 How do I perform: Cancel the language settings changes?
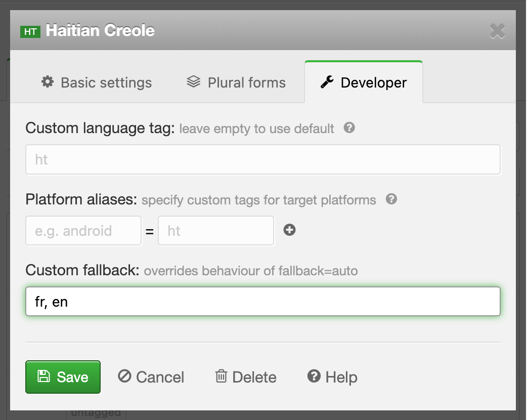[151, 377]
